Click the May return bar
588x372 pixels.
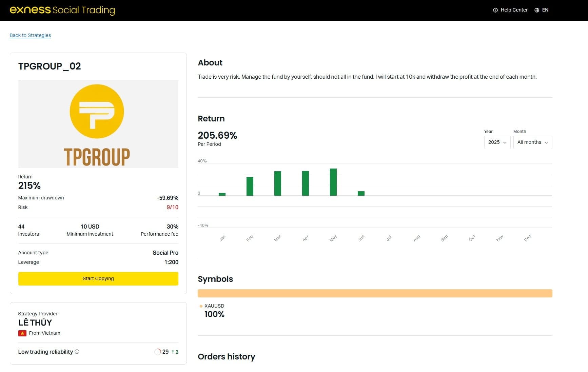click(333, 182)
